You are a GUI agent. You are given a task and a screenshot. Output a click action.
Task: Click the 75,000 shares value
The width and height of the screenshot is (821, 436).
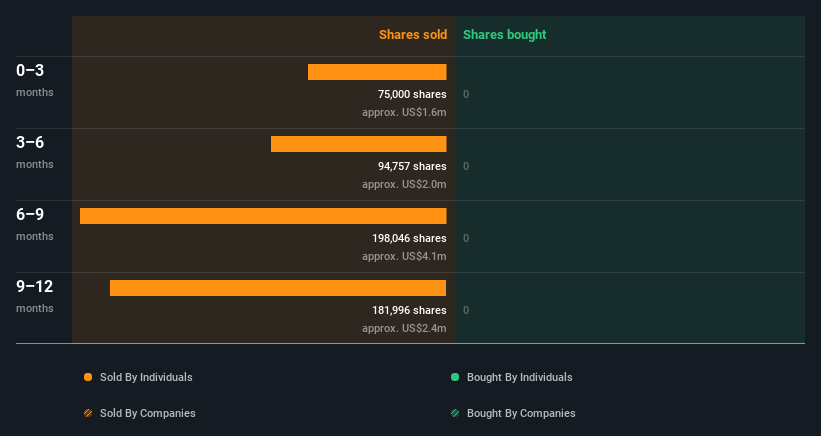coord(412,94)
